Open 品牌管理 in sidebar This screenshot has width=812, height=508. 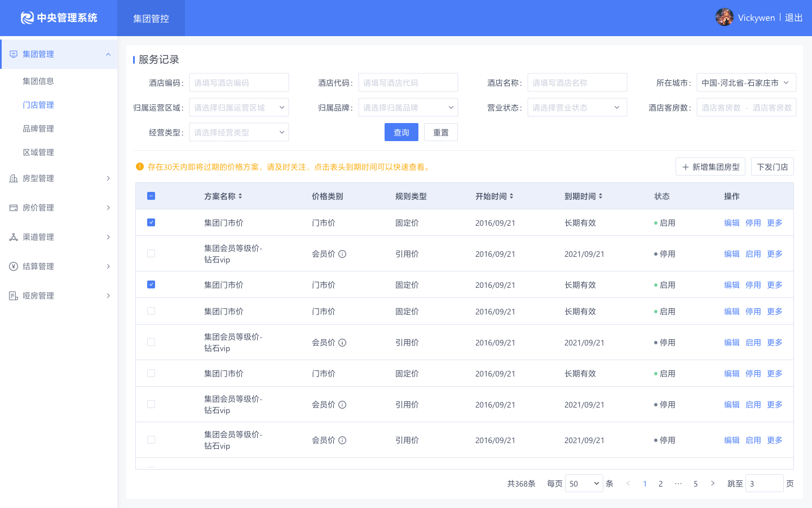click(x=38, y=129)
